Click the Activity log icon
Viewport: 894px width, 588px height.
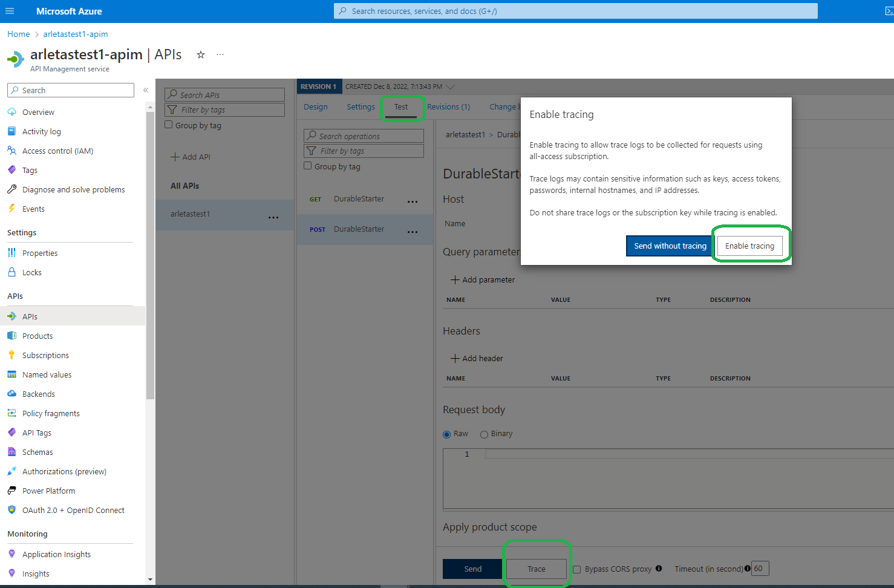click(11, 131)
